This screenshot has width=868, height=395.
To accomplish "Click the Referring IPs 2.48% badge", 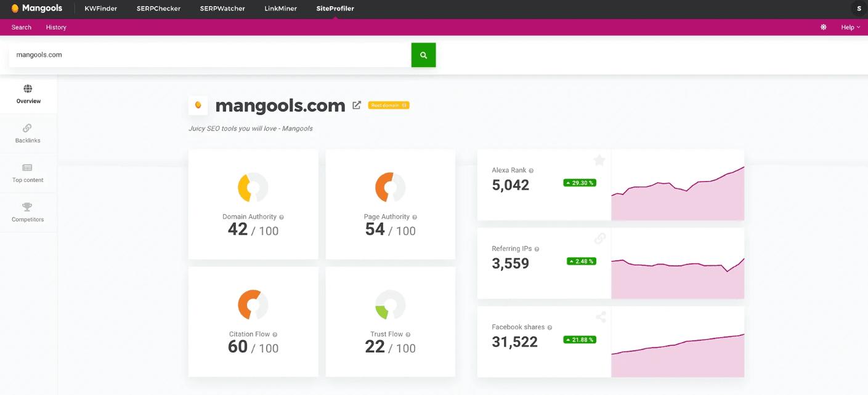I will [x=582, y=261].
